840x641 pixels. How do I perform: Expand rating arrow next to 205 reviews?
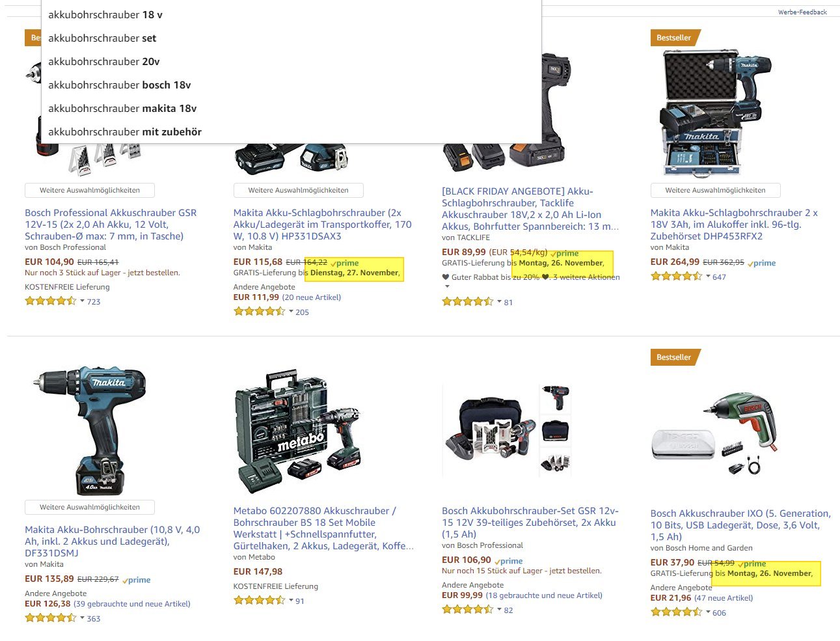(291, 312)
